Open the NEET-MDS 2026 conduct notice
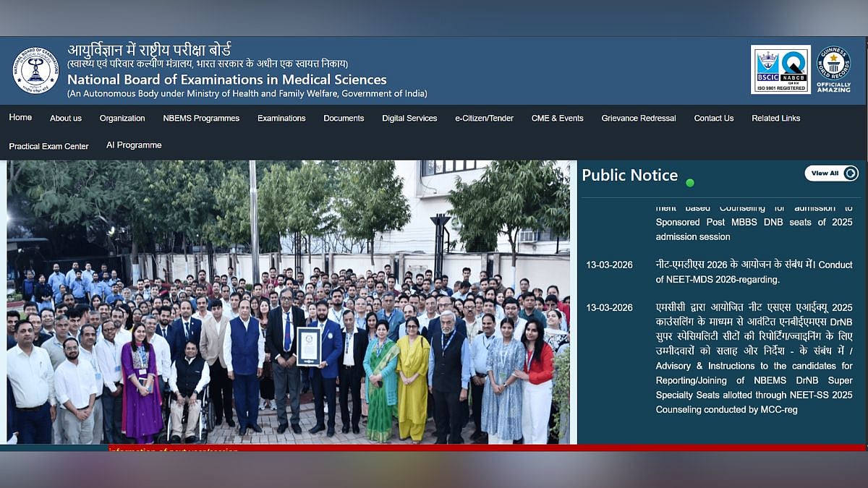 click(x=754, y=272)
